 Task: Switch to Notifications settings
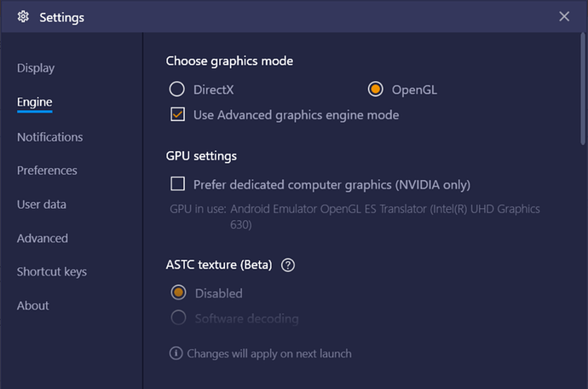click(x=50, y=136)
